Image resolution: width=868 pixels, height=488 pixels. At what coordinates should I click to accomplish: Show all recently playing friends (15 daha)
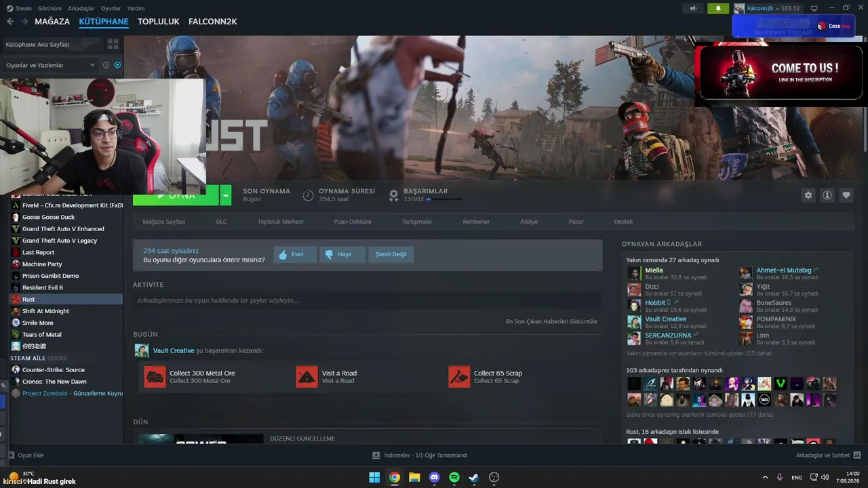699,353
